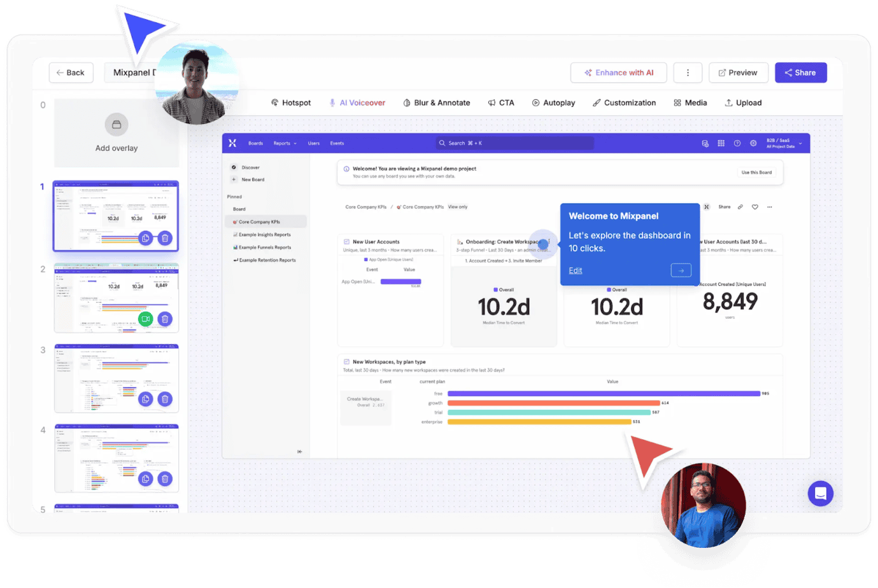Expand the Reports dropdown menu

(285, 143)
